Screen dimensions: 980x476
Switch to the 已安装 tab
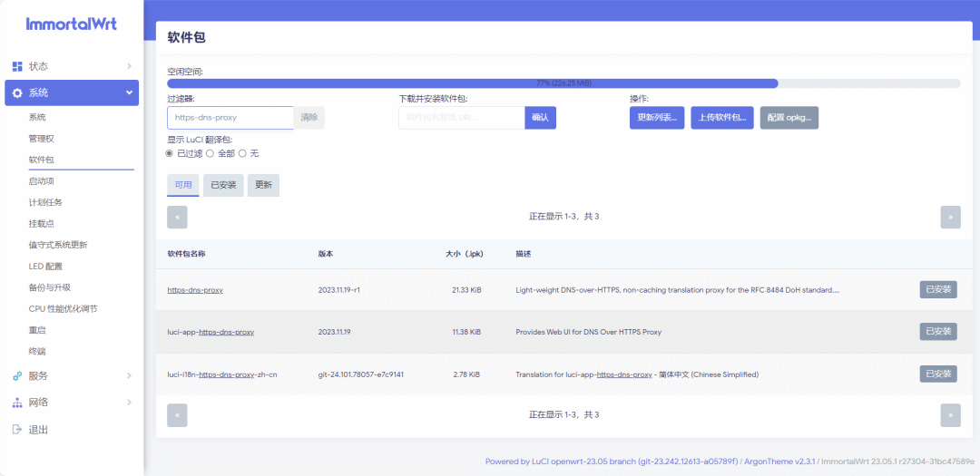click(223, 185)
